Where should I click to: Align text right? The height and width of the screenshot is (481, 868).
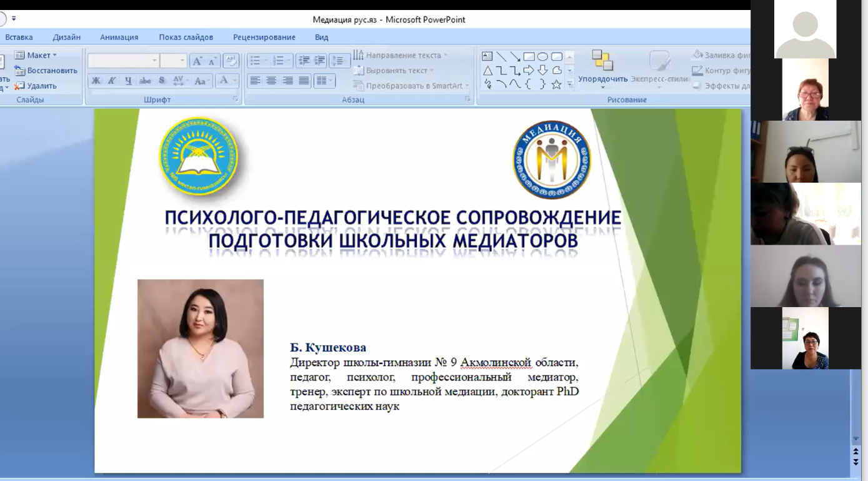click(287, 81)
